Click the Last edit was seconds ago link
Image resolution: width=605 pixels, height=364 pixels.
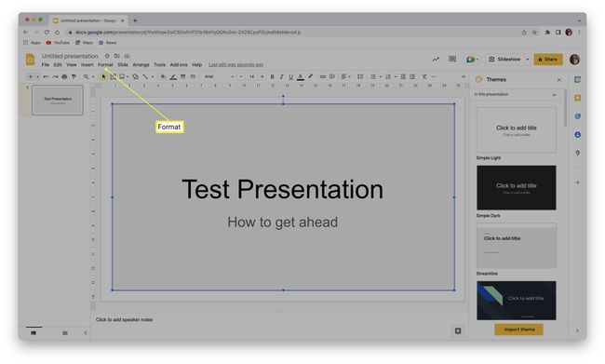(235, 65)
